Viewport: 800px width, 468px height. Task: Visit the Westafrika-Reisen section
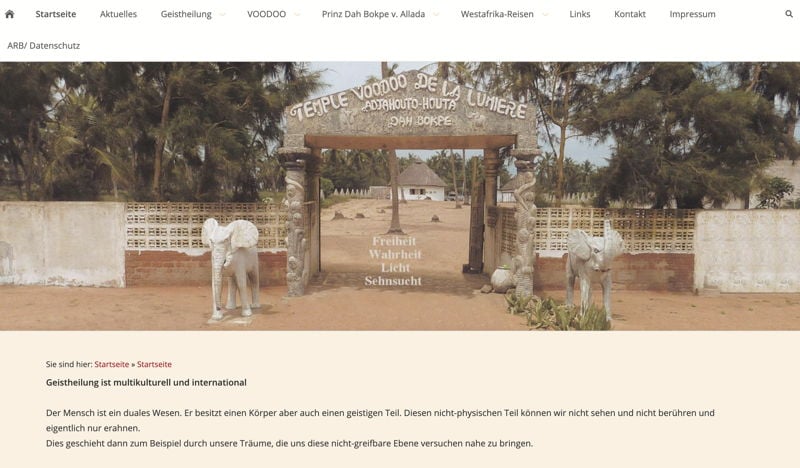tap(497, 14)
